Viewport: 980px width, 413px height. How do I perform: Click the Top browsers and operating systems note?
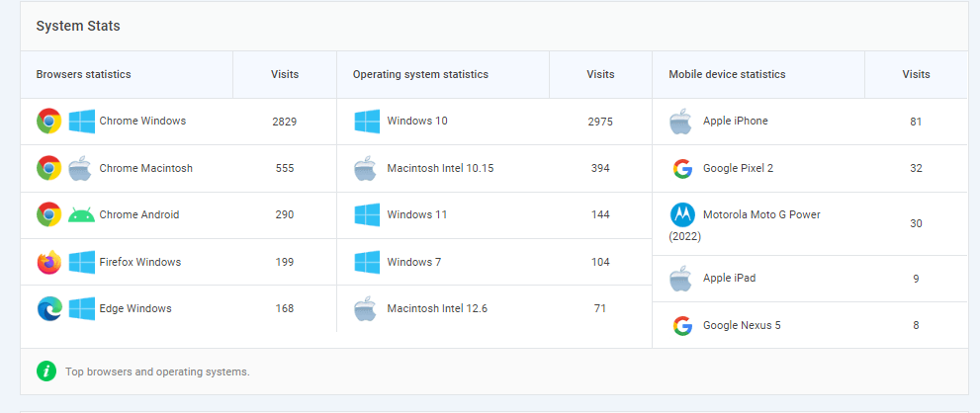tap(157, 372)
